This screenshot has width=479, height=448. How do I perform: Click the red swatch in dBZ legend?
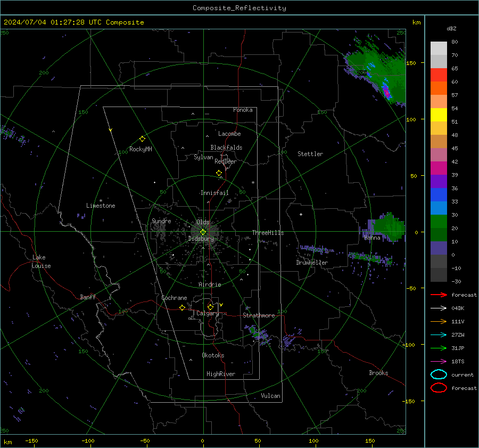pyautogui.click(x=439, y=75)
